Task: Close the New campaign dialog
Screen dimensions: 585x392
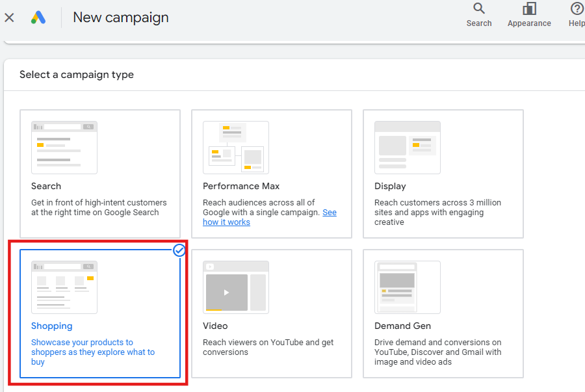Action: (x=9, y=18)
